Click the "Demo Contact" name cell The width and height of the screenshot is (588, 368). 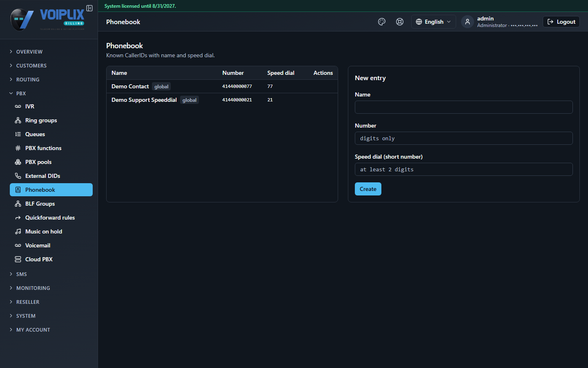(x=130, y=86)
